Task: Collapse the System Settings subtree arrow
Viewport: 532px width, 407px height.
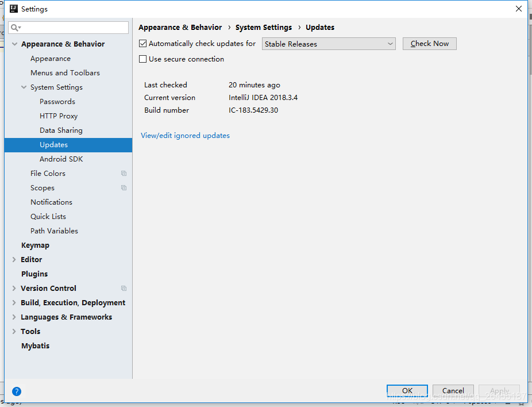Action: [x=24, y=87]
